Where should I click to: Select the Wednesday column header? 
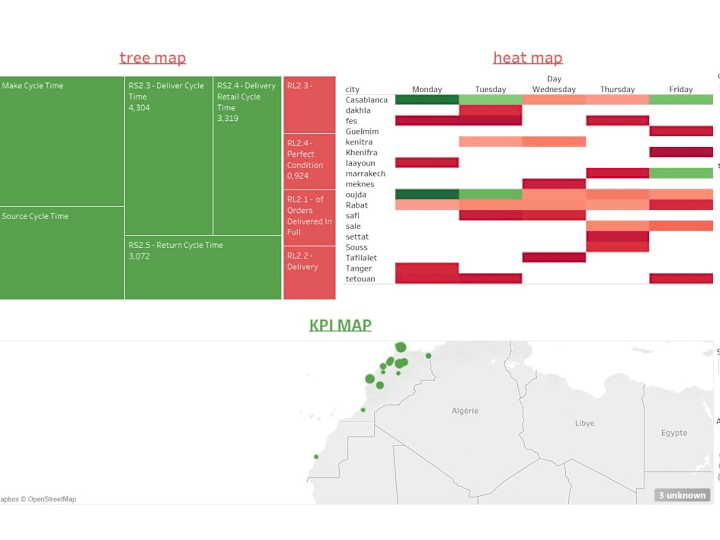[554, 89]
